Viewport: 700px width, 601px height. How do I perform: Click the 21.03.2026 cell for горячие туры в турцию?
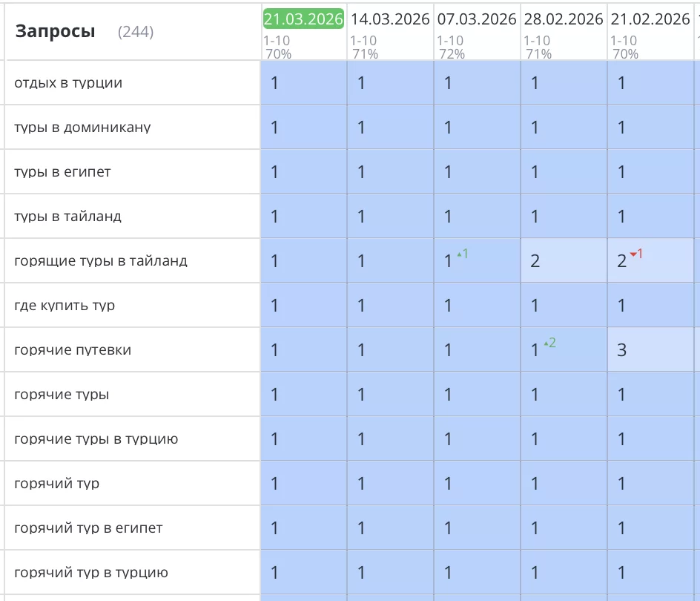tap(303, 439)
